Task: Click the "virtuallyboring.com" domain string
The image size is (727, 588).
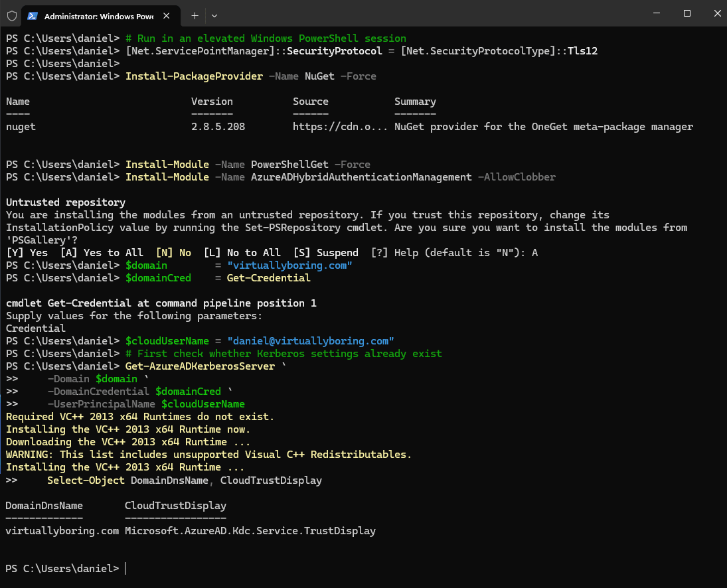Action: pos(289,265)
